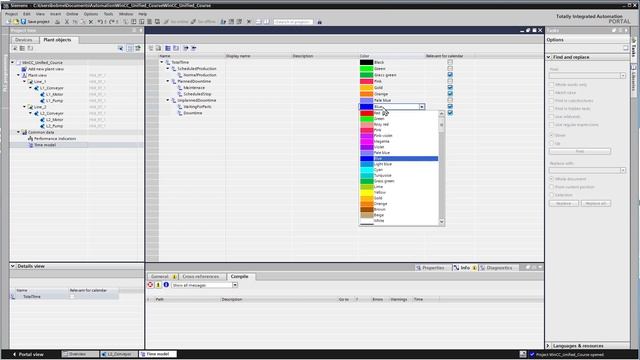Click the Go offline toolbar button

[x=203, y=22]
